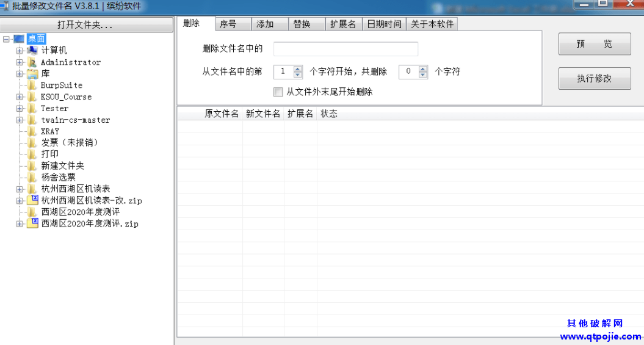Click the start position number field

284,72
